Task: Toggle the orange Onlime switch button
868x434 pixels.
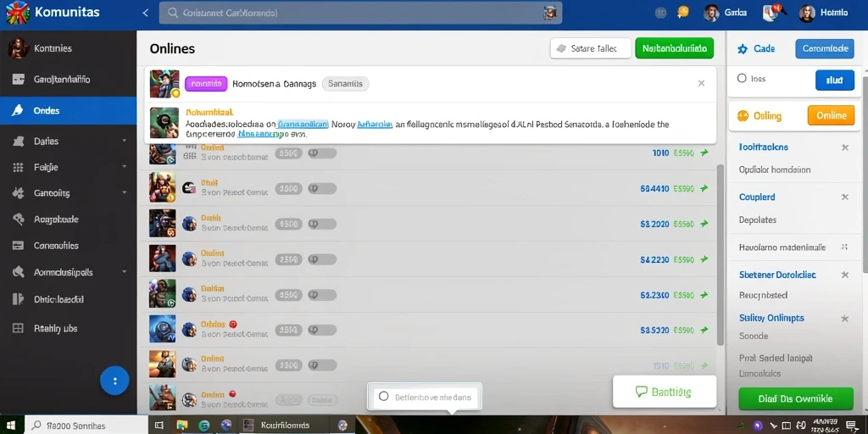Action: 831,115
